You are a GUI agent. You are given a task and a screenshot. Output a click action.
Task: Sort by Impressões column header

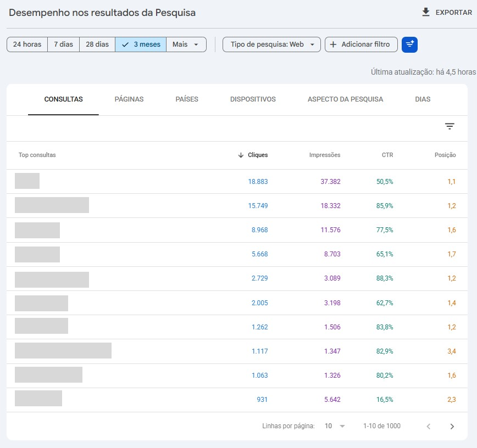pyautogui.click(x=325, y=155)
